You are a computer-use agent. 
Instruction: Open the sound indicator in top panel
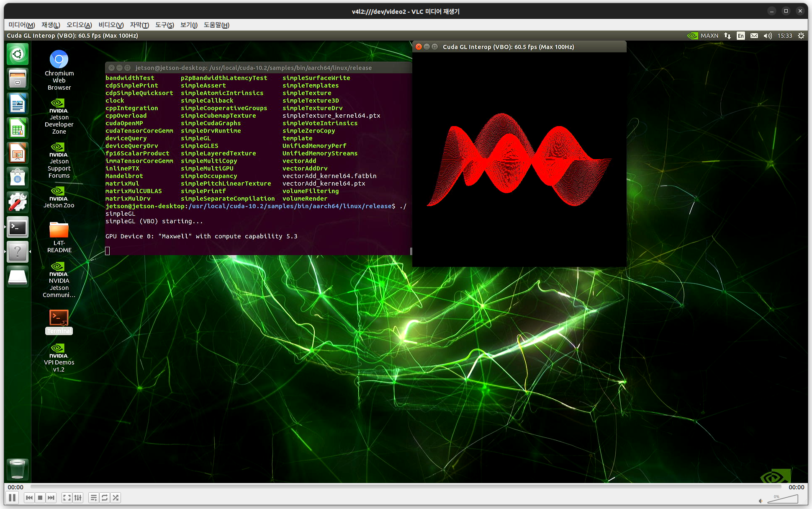pyautogui.click(x=768, y=36)
